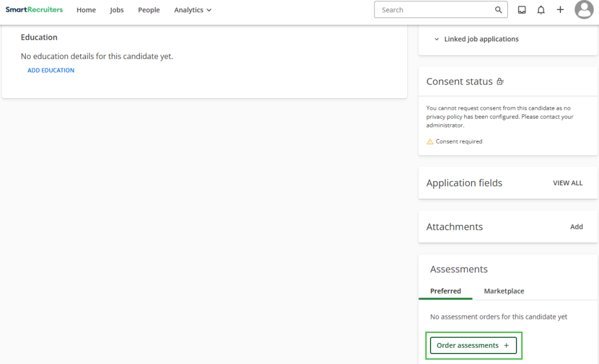The width and height of the screenshot is (599, 364).
Task: Click the plus create icon in header
Action: coord(560,10)
